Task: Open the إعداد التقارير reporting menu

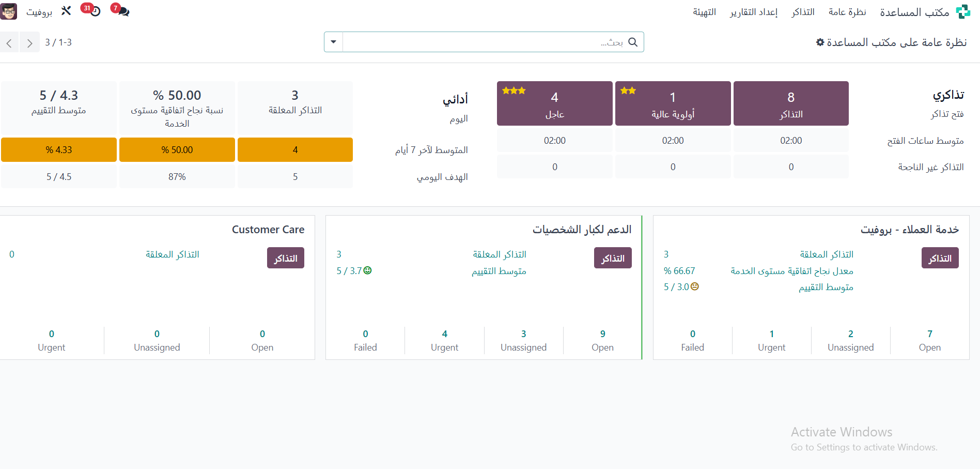Action: (x=753, y=12)
